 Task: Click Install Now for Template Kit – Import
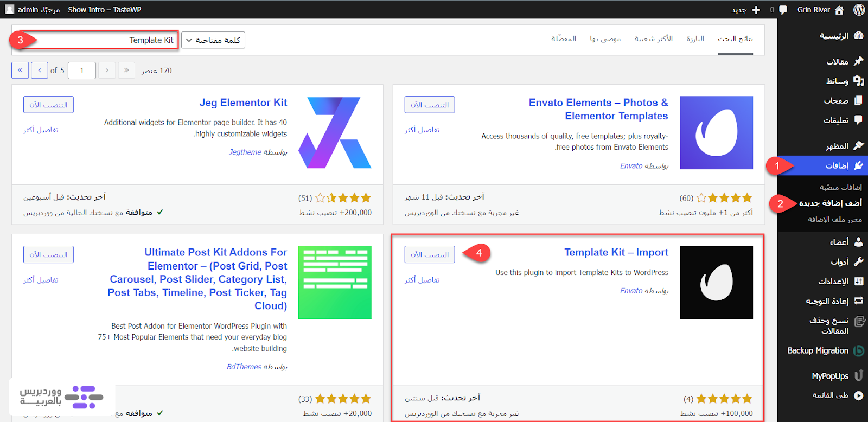[x=429, y=254]
